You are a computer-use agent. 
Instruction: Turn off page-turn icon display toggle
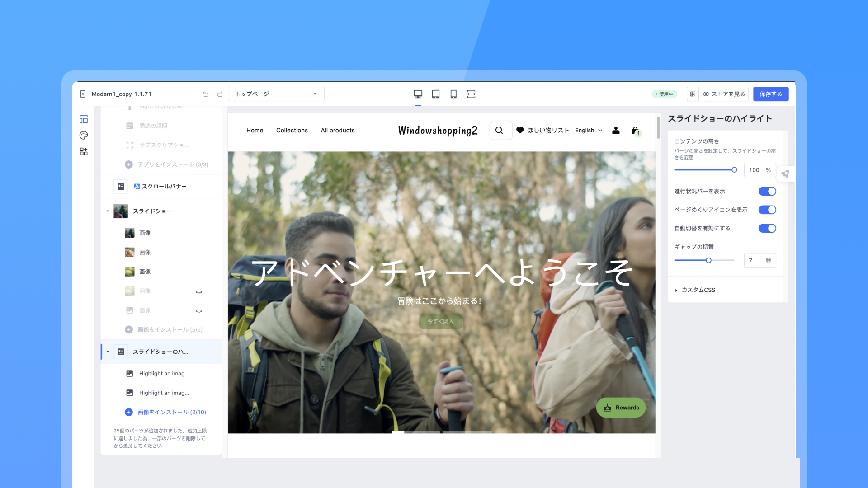[767, 210]
